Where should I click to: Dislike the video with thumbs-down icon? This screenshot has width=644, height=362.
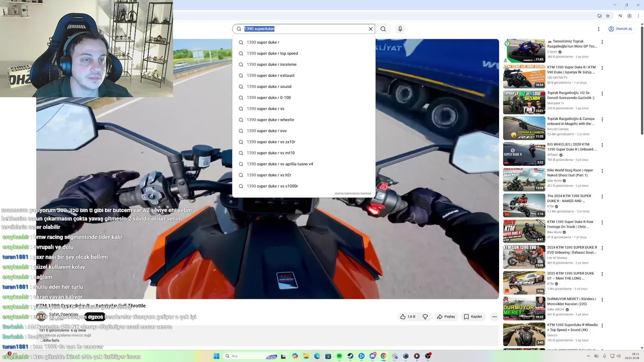(425, 317)
